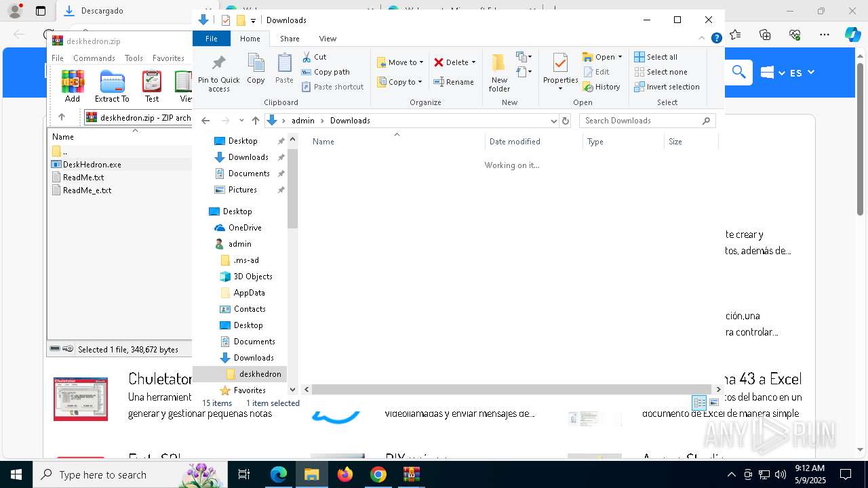868x488 pixels.
Task: Select the deskhedron folder in tree
Action: tap(260, 374)
